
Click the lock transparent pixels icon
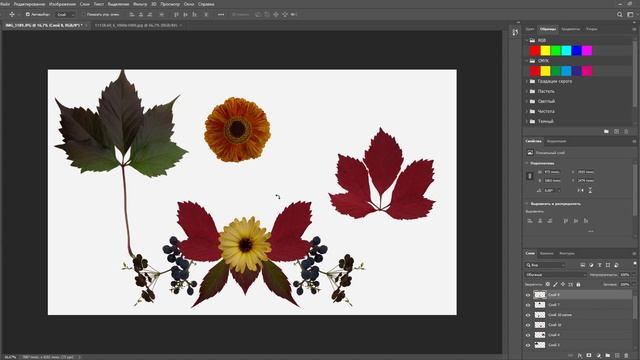coord(548,284)
